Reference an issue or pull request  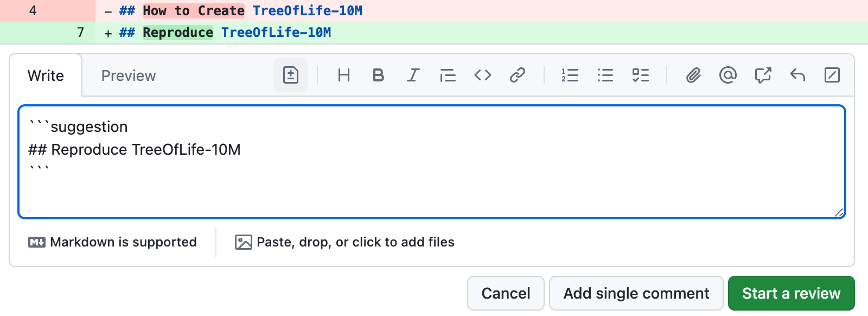click(x=763, y=75)
